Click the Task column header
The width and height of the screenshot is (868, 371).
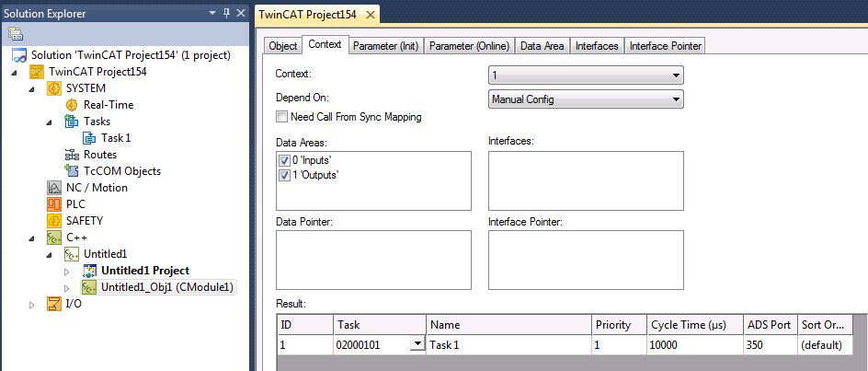[x=379, y=324]
